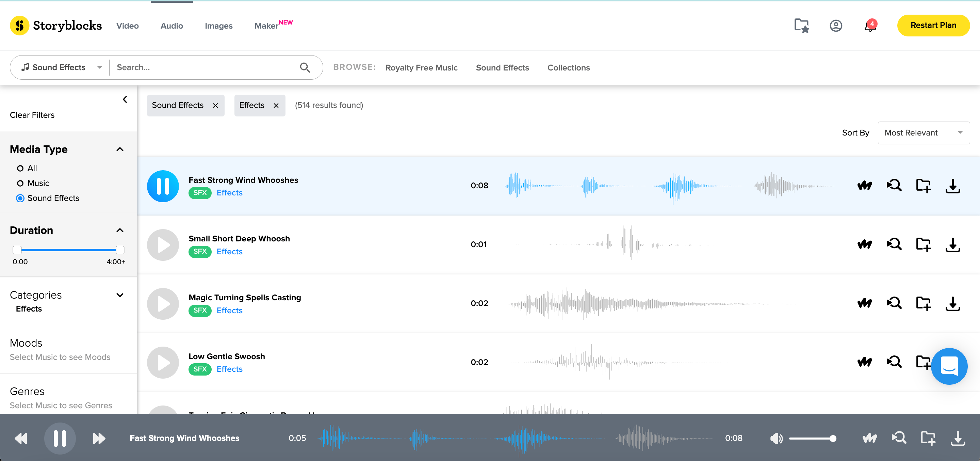This screenshot has width=980, height=461.
Task: Open the account profile icon
Action: [835, 26]
